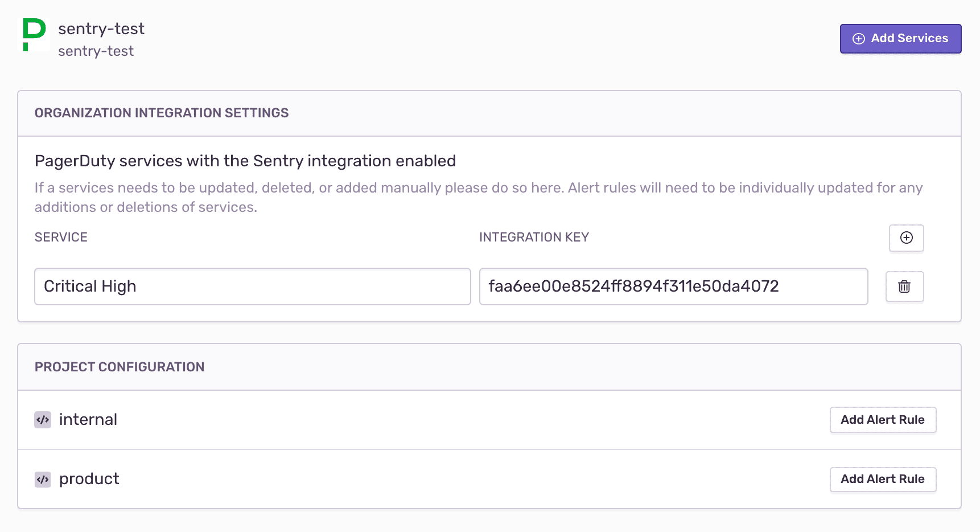Screen dimensions: 980x532
Task: Collapse the ORGANIZATION INTEGRATION SETTINGS section
Action: tap(162, 113)
